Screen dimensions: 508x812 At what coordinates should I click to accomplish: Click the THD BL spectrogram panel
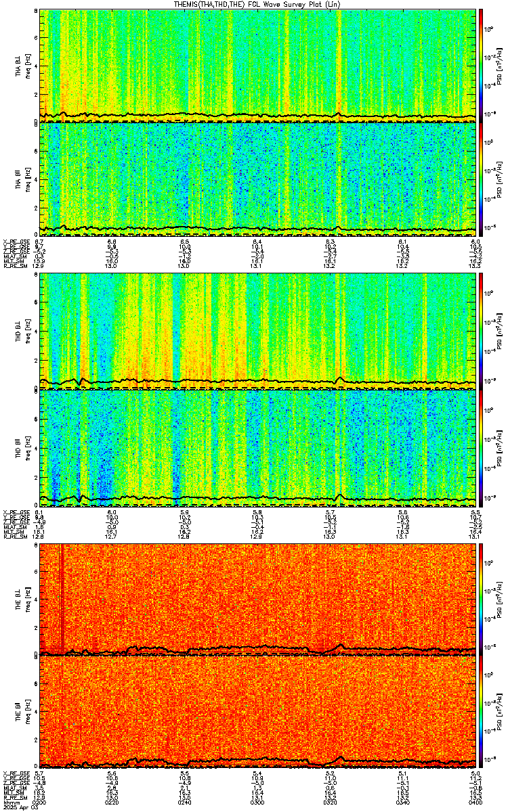tap(257, 332)
